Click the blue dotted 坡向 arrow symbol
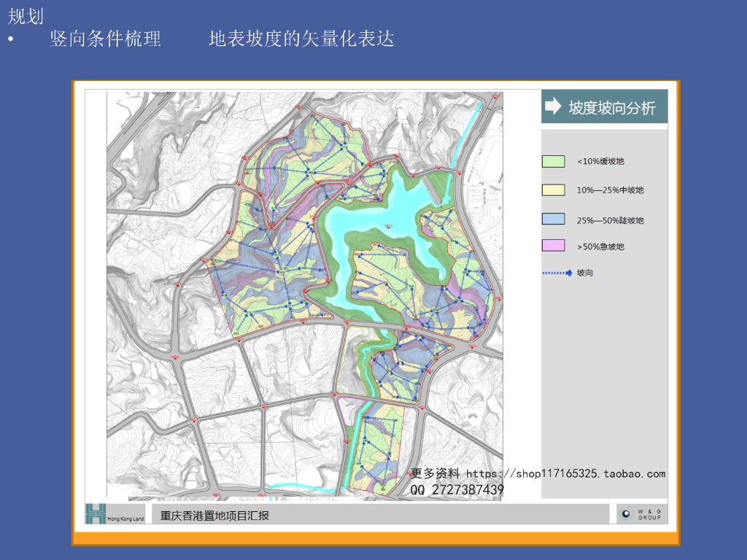Image resolution: width=747 pixels, height=560 pixels. tap(557, 273)
